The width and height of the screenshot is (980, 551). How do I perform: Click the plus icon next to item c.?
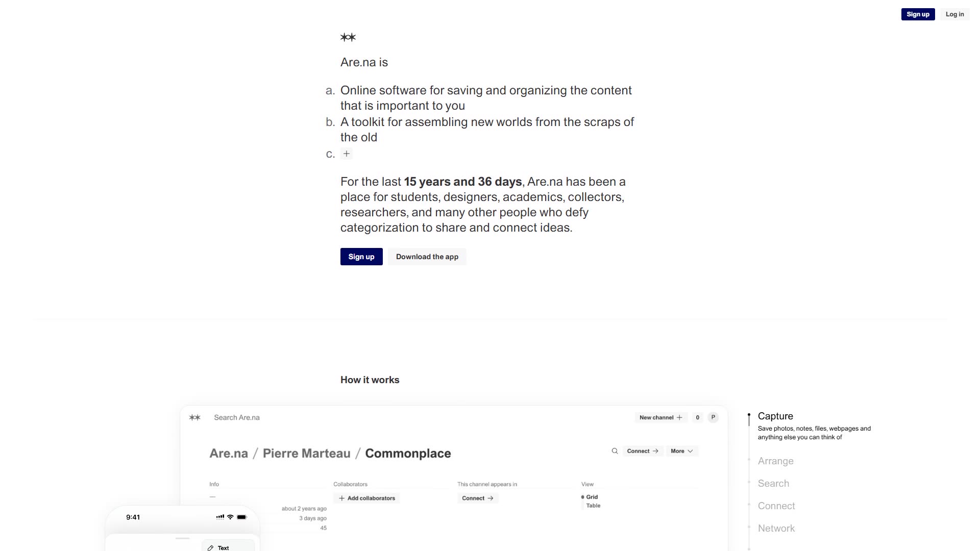point(347,154)
